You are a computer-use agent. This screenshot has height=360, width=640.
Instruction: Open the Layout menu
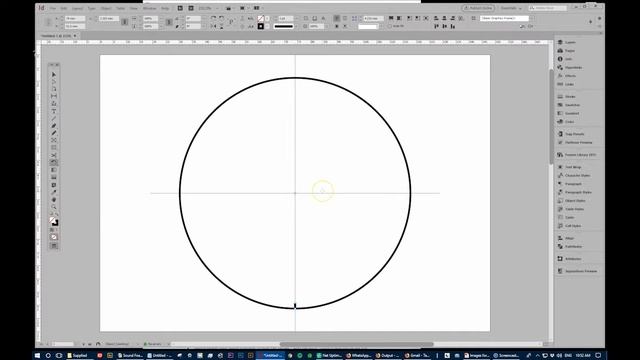coord(77,8)
